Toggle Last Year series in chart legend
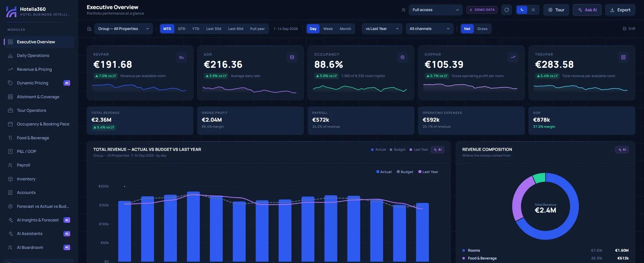This screenshot has width=644, height=263. [428, 172]
